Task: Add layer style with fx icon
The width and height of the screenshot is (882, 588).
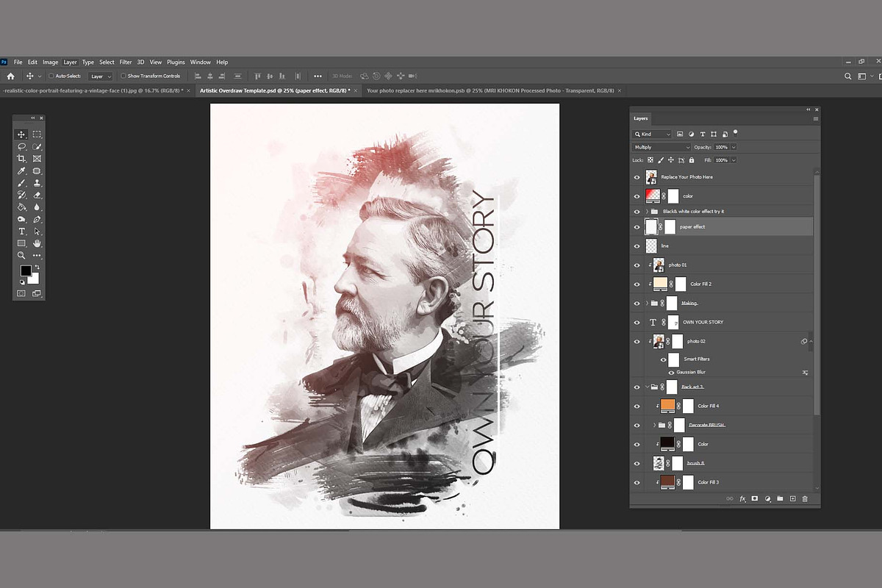Action: (x=742, y=498)
